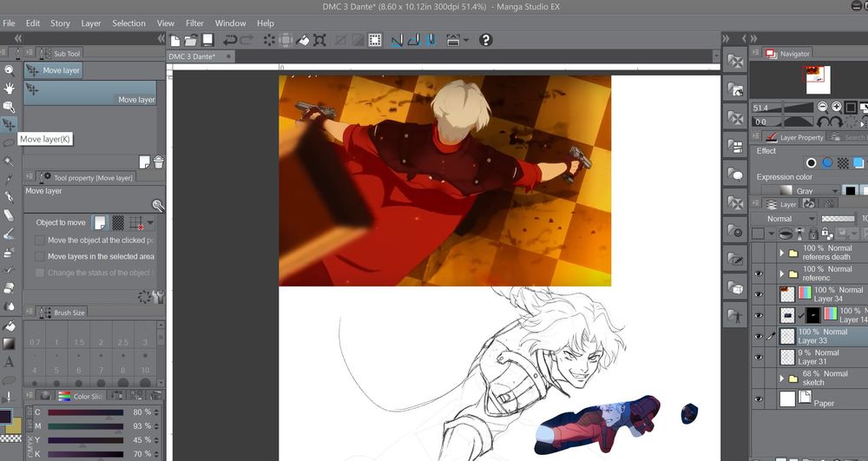Select the Move layer sub tool entry
The image size is (868, 461).
pos(90,93)
